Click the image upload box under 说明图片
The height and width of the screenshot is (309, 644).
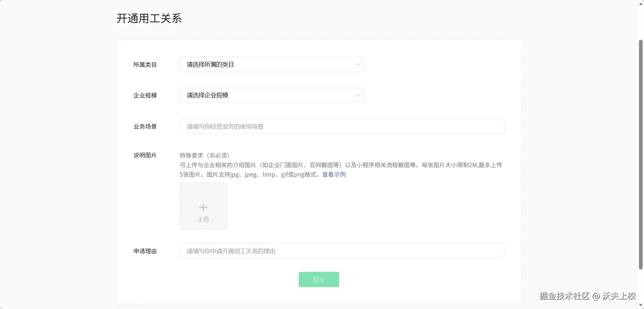pos(203,206)
